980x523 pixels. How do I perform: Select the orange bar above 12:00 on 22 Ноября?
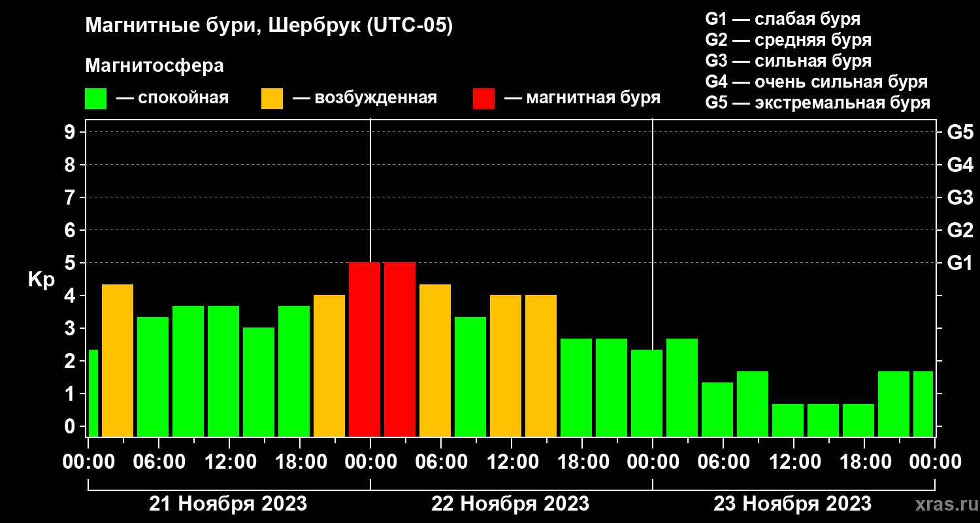coord(506,366)
